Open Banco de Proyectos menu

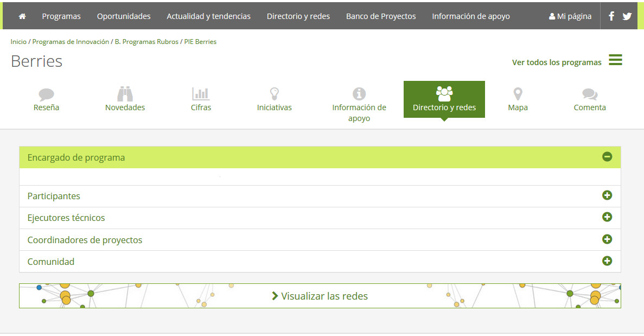[x=381, y=16]
